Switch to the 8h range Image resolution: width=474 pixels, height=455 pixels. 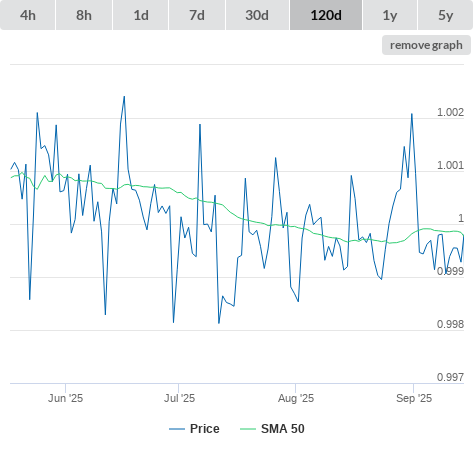[x=84, y=15]
